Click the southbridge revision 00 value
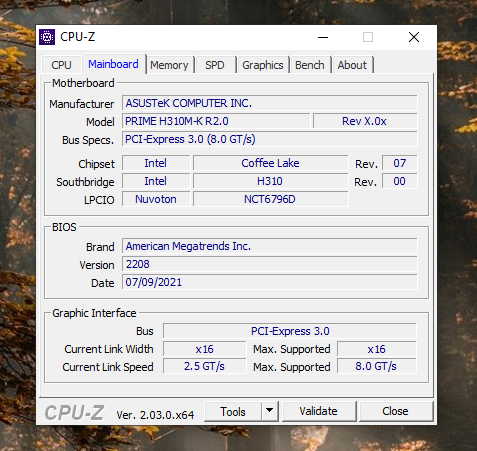Image resolution: width=477 pixels, height=451 pixels. [x=399, y=181]
